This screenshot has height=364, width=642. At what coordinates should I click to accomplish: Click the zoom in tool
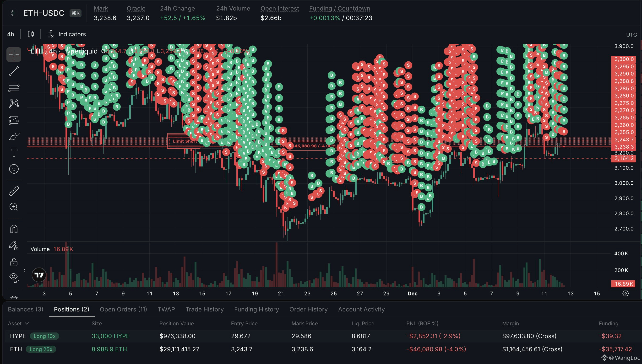(14, 207)
